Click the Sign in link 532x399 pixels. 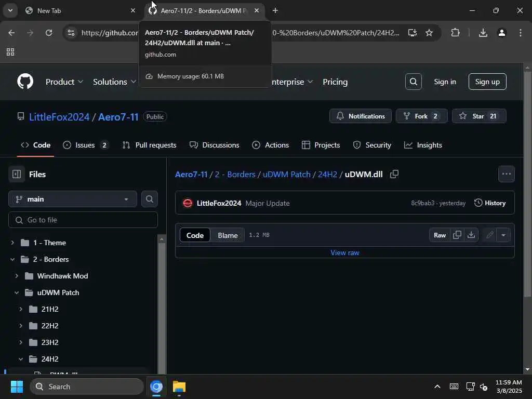tap(445, 82)
